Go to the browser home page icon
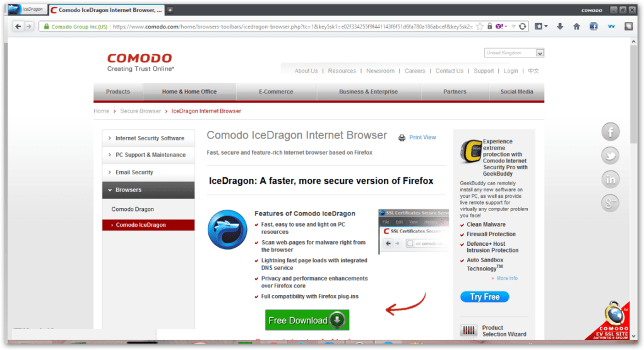 coord(576,27)
